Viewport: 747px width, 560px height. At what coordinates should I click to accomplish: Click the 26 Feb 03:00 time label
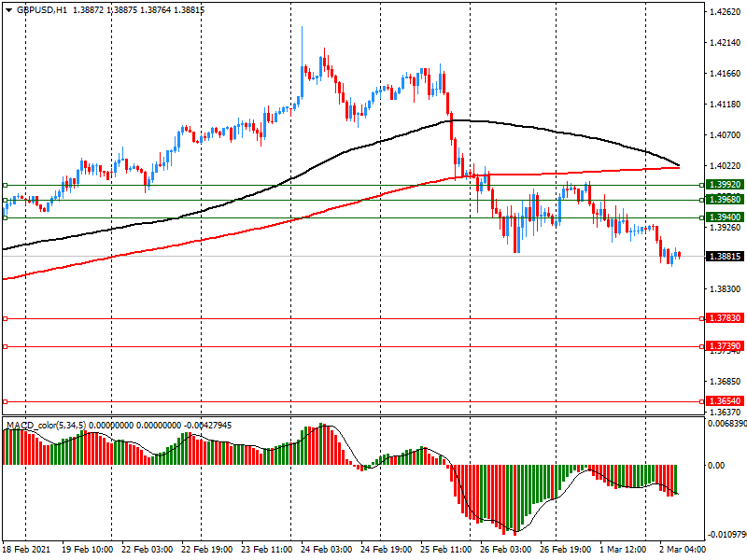pos(506,549)
